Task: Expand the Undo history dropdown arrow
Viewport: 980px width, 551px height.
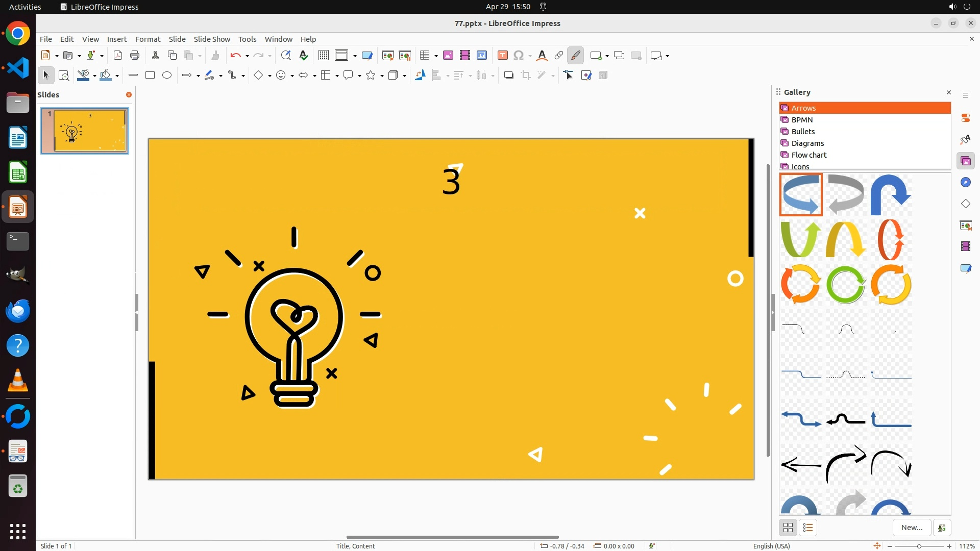Action: coord(247,56)
